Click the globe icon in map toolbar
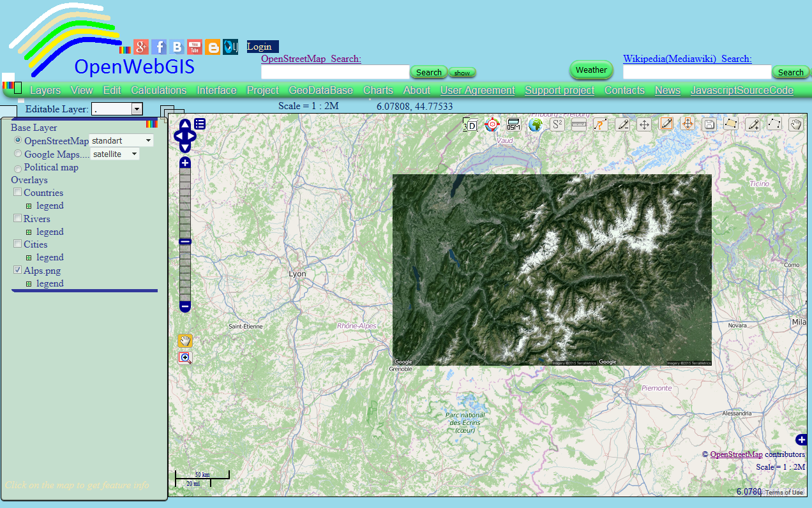Screen dimensions: 812x508 535,124
